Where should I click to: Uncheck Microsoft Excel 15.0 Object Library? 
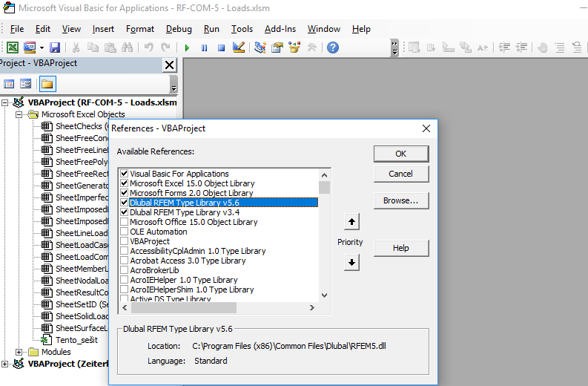[124, 183]
